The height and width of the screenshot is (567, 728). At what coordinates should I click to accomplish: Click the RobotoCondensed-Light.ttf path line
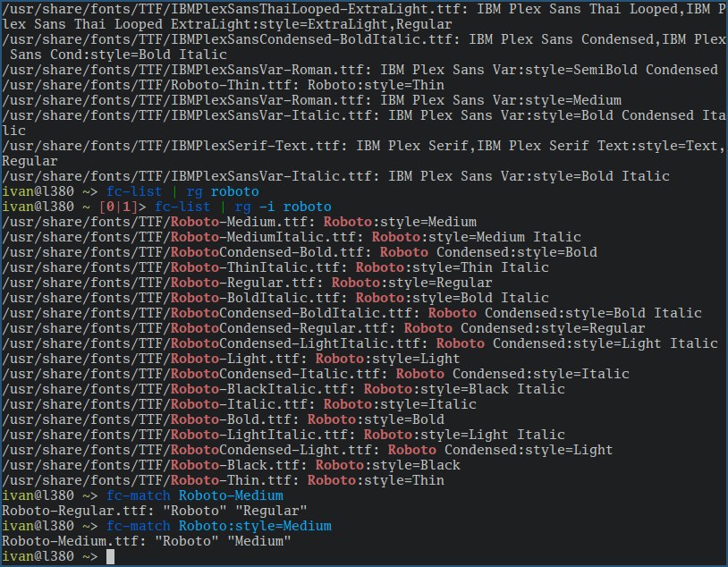pos(308,450)
